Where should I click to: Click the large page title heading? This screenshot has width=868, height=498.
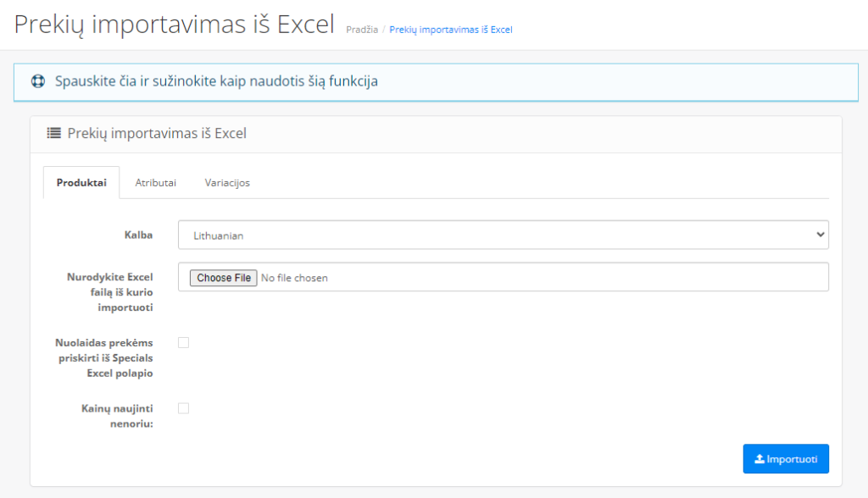[x=175, y=25]
